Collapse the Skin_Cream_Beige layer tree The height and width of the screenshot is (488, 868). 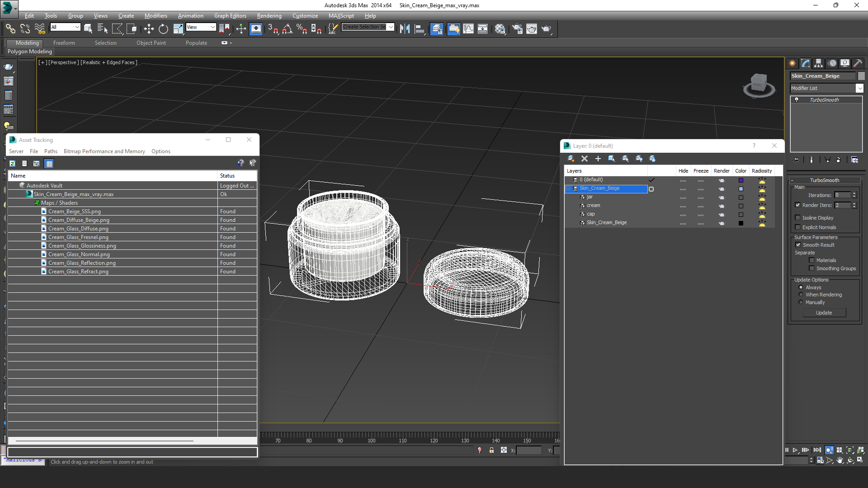pyautogui.click(x=568, y=188)
